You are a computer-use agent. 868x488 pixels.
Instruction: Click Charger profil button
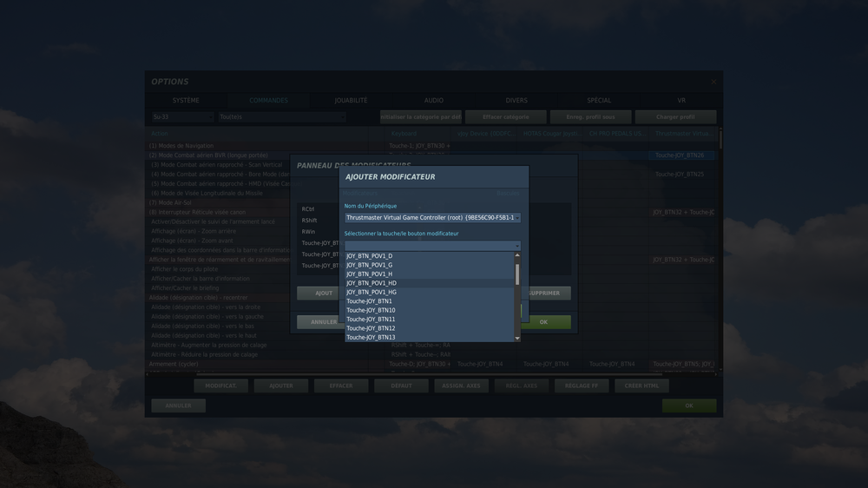coord(675,117)
